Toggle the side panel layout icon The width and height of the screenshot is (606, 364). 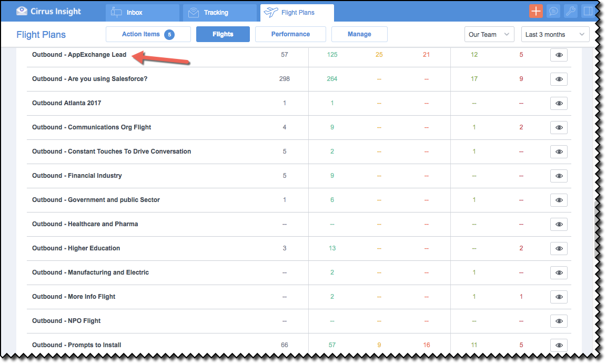[x=588, y=12]
